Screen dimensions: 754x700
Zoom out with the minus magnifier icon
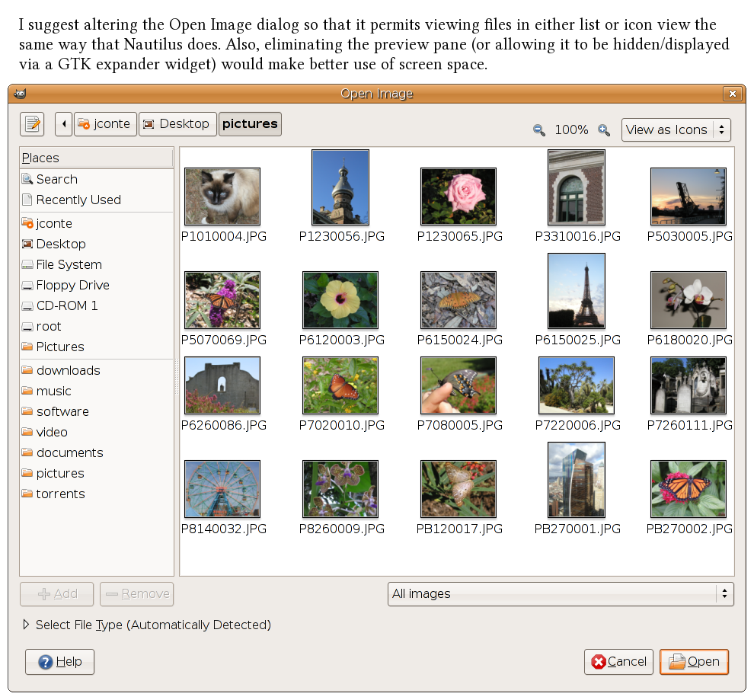click(x=539, y=130)
